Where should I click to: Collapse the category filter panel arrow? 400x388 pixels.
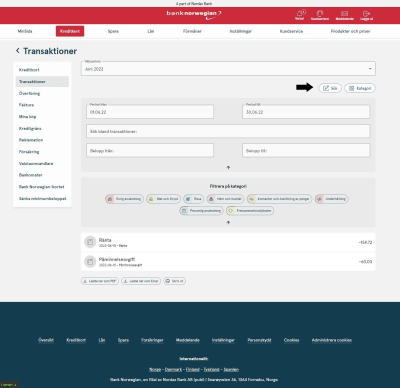click(228, 222)
